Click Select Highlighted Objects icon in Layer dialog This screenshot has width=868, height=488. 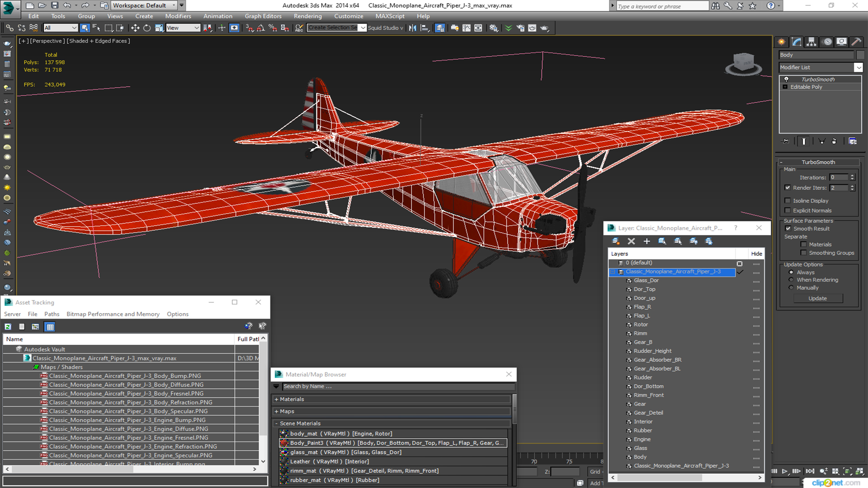coord(662,241)
